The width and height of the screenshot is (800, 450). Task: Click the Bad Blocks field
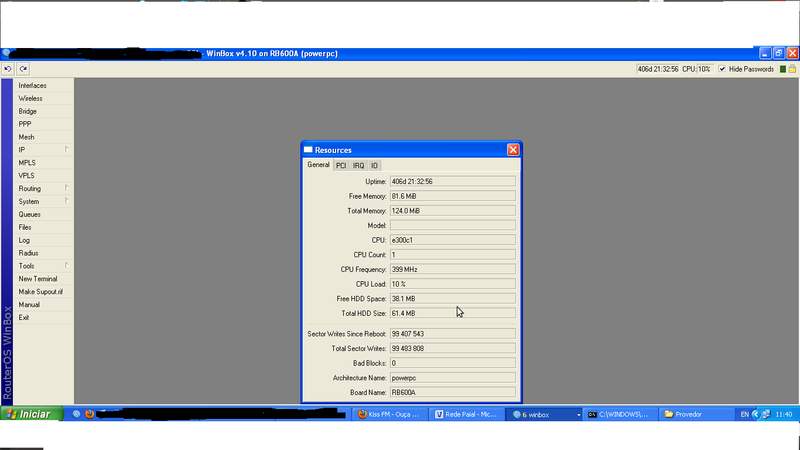[453, 363]
